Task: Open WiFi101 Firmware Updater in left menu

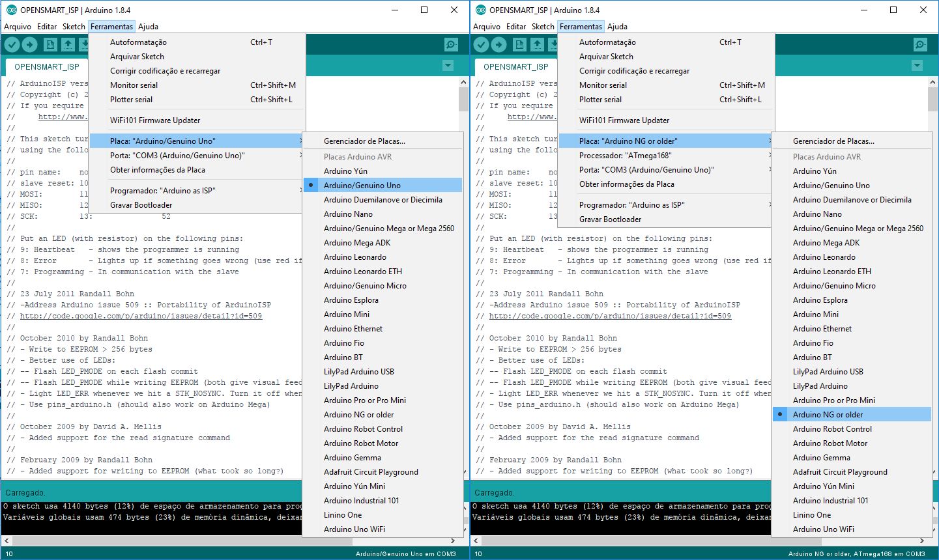Action: [x=197, y=120]
